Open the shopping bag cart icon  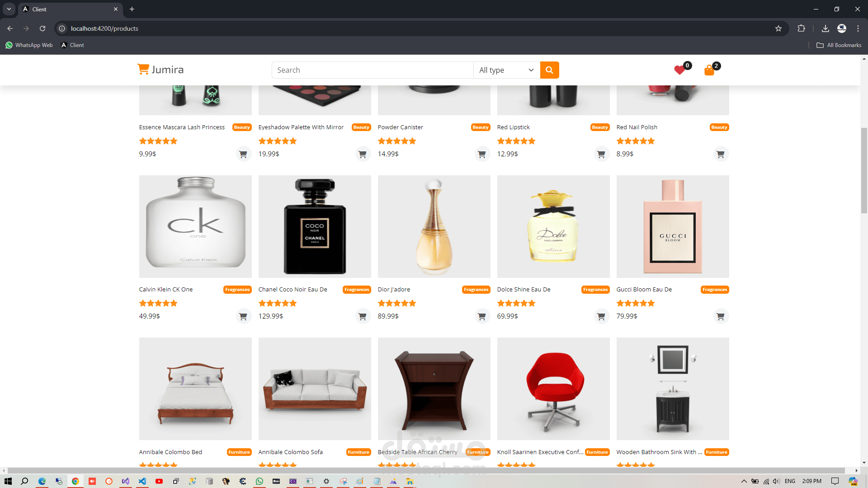point(709,70)
